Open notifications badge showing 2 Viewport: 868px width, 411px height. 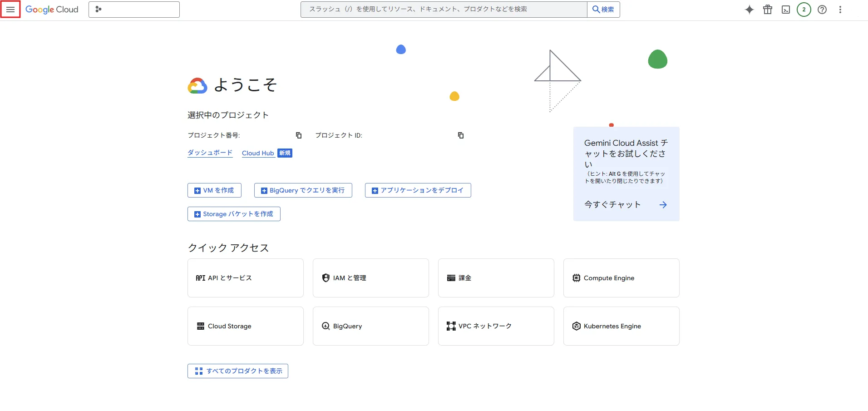click(x=804, y=10)
